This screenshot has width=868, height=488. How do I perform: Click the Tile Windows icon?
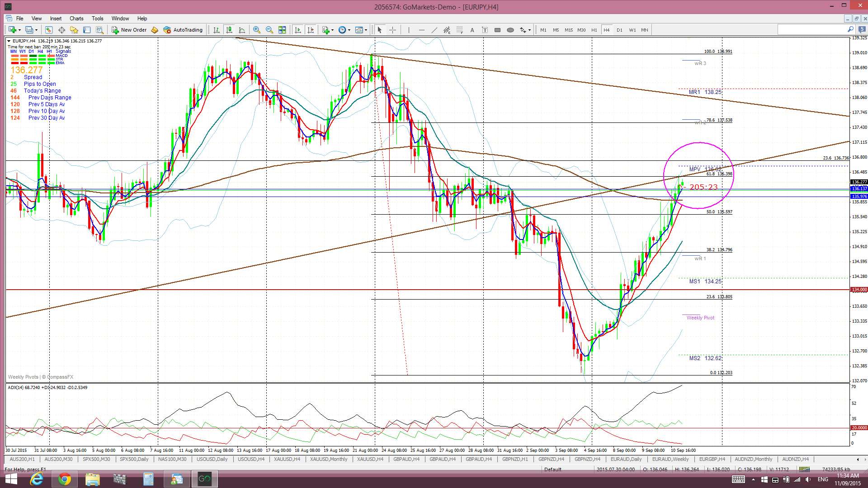282,30
